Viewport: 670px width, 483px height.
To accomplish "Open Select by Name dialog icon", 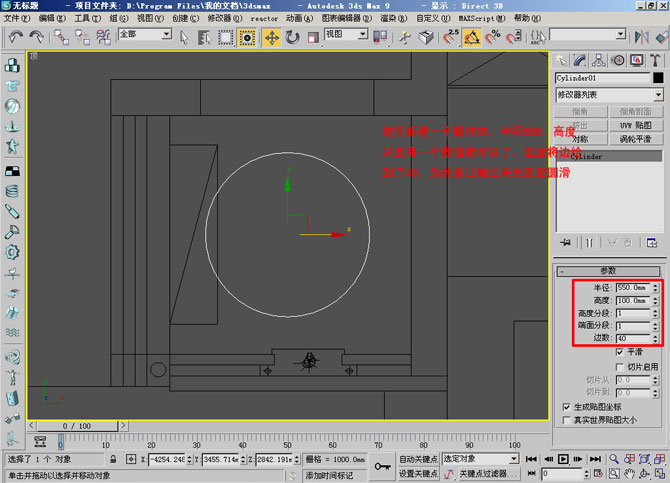I will tap(204, 38).
